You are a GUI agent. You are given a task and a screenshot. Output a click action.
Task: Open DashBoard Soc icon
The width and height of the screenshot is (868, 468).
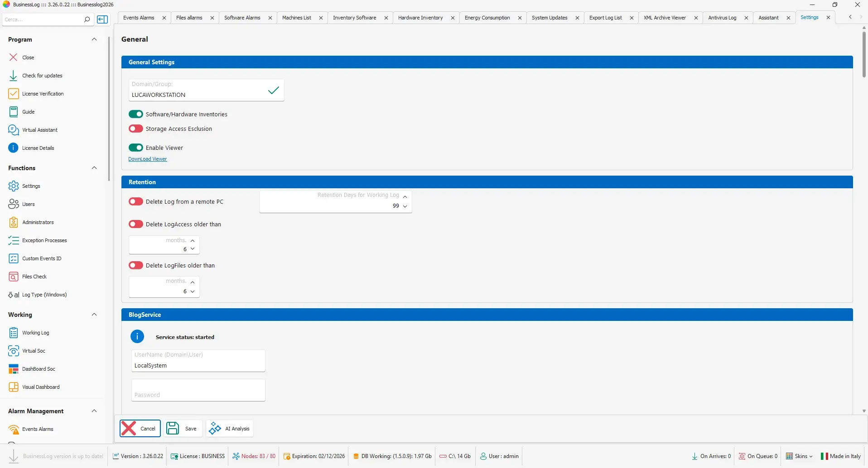pyautogui.click(x=14, y=369)
